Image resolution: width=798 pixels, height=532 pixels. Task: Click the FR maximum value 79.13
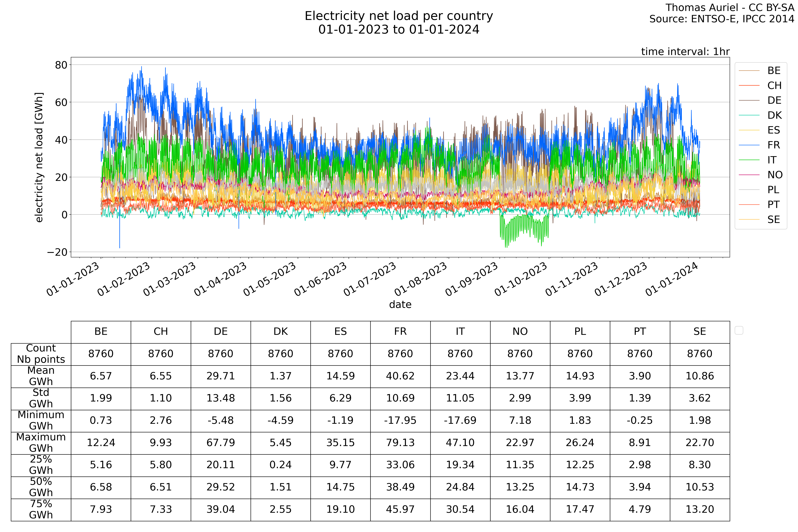(400, 443)
